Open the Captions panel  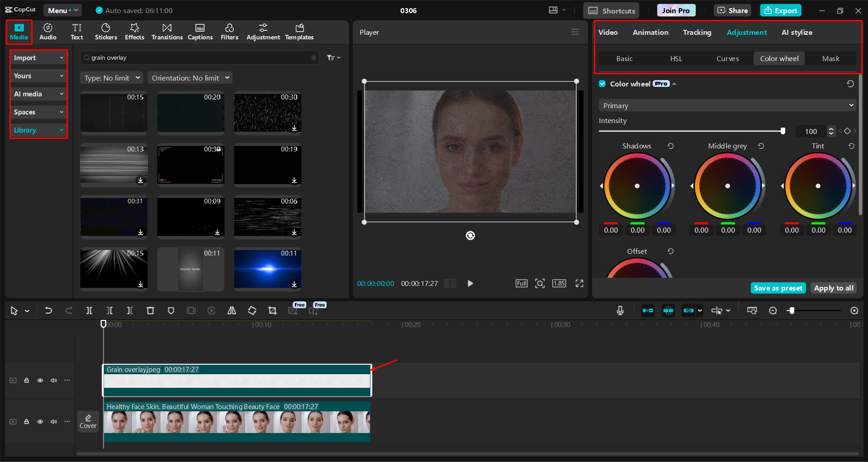(x=200, y=31)
